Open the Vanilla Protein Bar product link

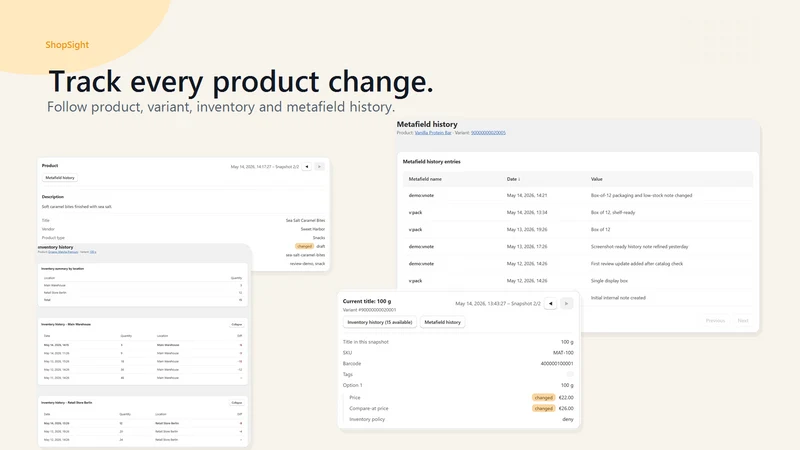point(433,133)
